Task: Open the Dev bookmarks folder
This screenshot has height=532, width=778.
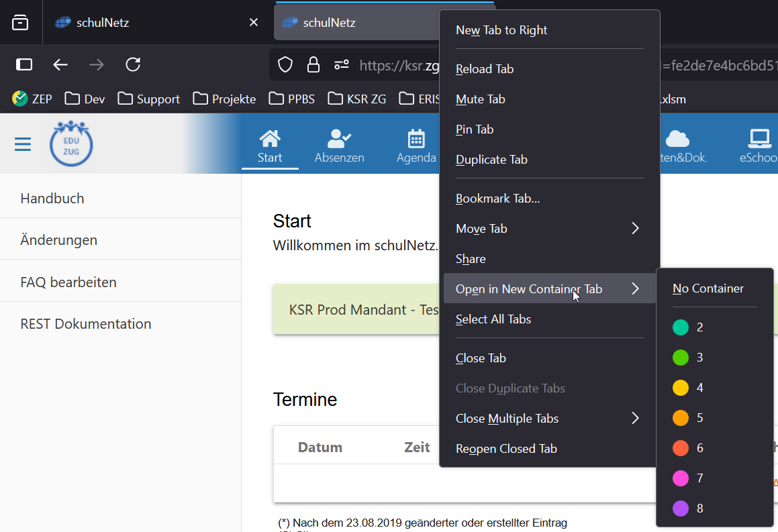Action: click(85, 99)
